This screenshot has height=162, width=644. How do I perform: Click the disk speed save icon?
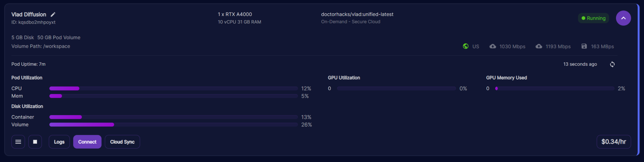584,46
